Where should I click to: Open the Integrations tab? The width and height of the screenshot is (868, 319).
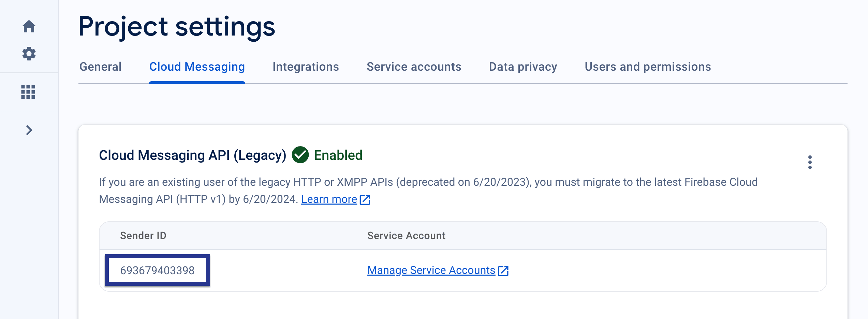(x=305, y=67)
